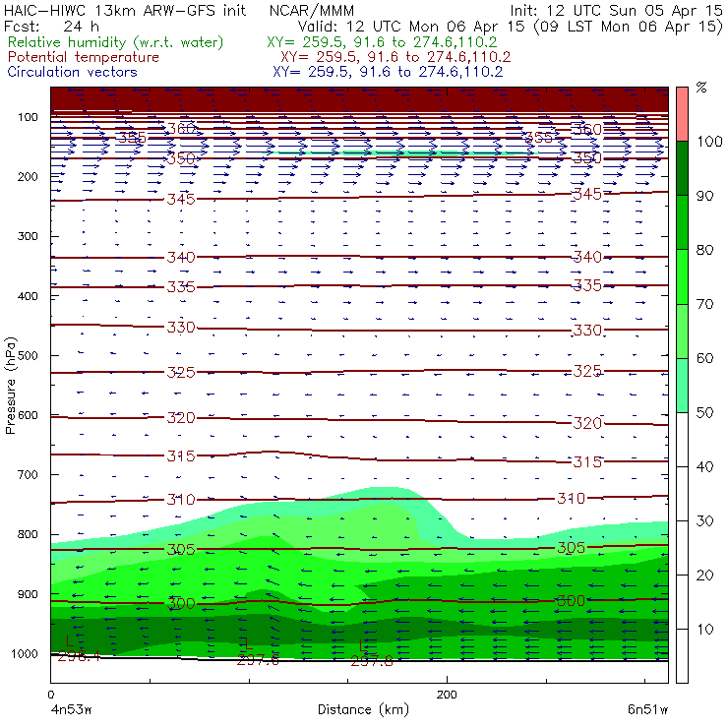Click the '296.1' low-value marker label
The image size is (728, 728).
[79, 656]
